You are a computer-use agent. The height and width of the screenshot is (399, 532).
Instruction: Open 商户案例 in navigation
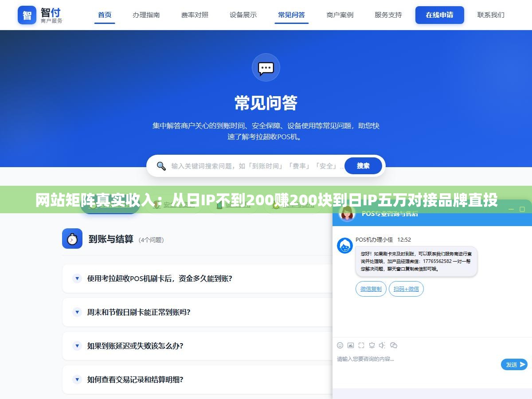tap(340, 15)
